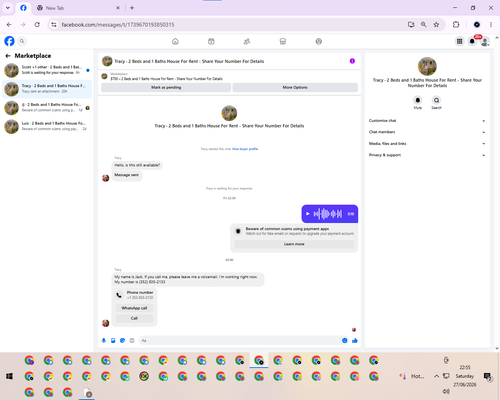Viewport: 500px width, 400px height.
Task: Mute the conversation using the bell icon
Action: click(418, 100)
